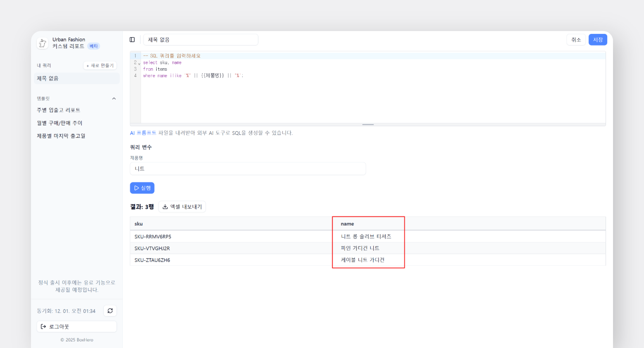
Task: Click the 취소 cancel button
Action: pyautogui.click(x=576, y=40)
